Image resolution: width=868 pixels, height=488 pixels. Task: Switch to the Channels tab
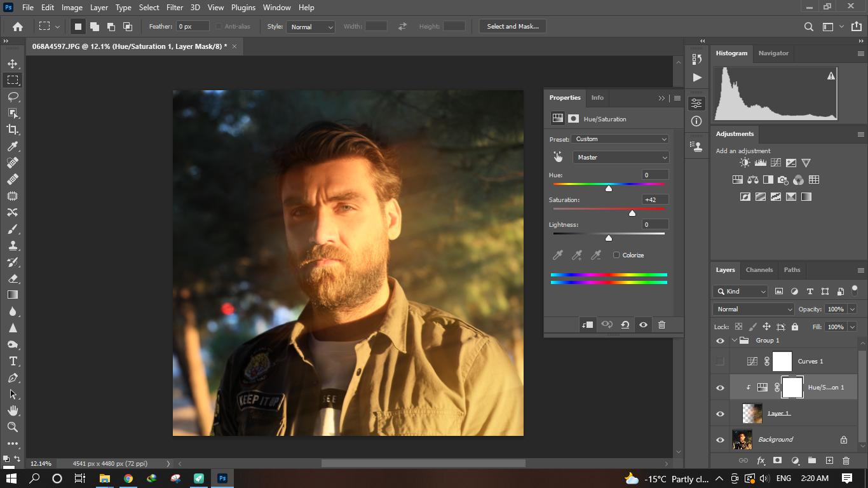pyautogui.click(x=759, y=270)
